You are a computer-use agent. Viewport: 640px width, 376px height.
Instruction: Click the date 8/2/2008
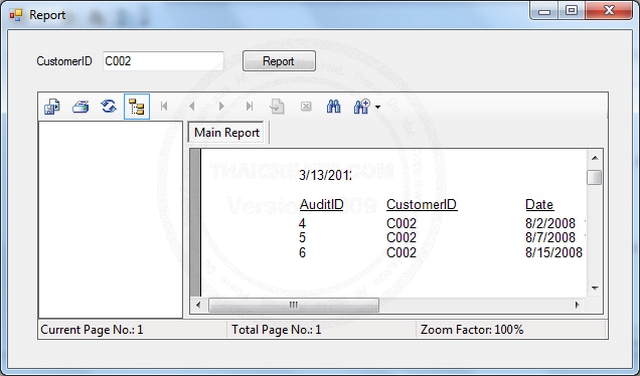coord(550,223)
